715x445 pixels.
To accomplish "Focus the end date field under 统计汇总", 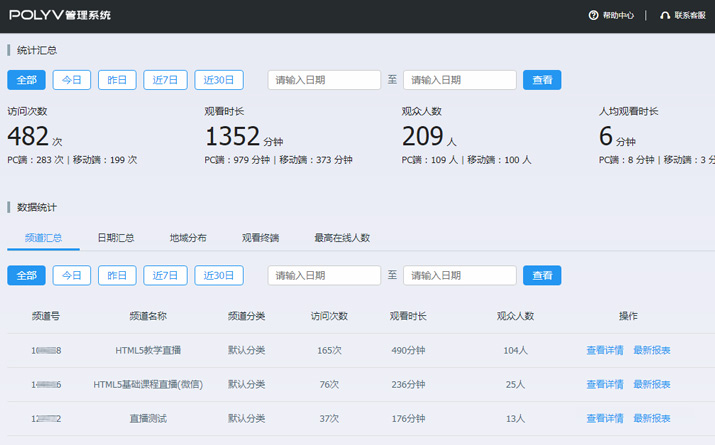I will point(459,80).
